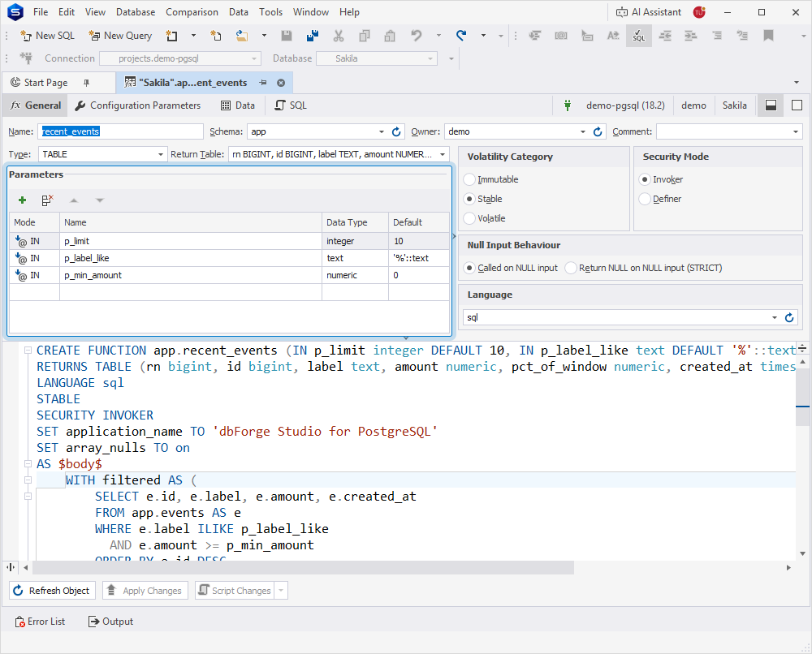
Task: Click the New Query toolbar button
Action: [121, 36]
